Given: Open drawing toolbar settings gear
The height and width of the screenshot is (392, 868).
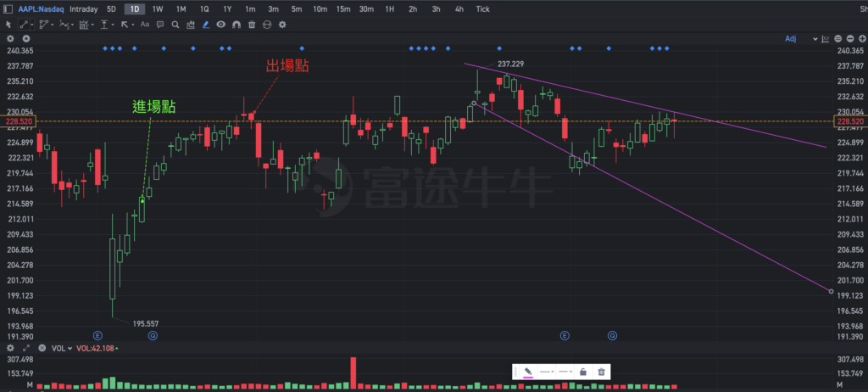Looking at the screenshot, I should tap(282, 25).
